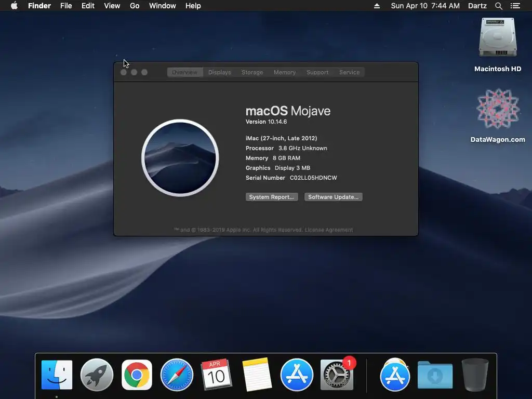Open the Dartz user menu
The width and height of the screenshot is (532, 399).
point(477,6)
